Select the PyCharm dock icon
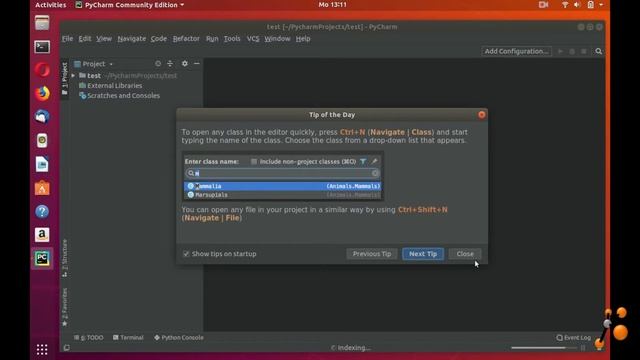Screen dimensions: 640x360 42,258
